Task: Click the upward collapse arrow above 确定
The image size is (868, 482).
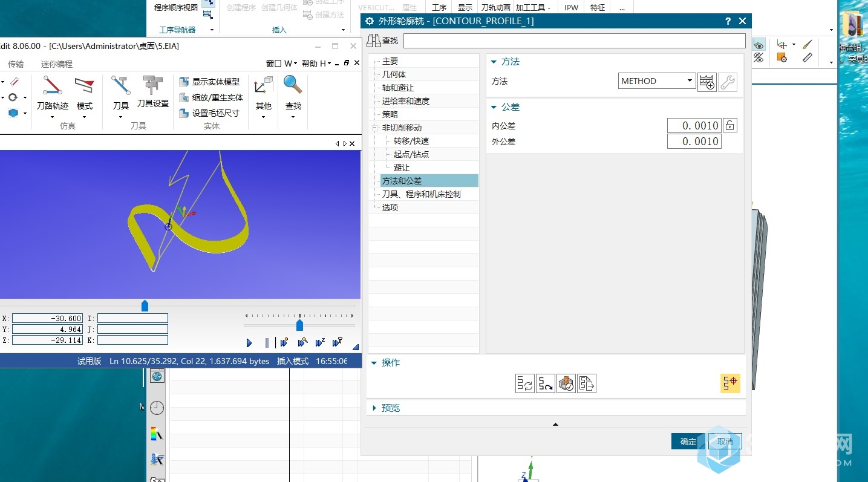Action: click(556, 425)
